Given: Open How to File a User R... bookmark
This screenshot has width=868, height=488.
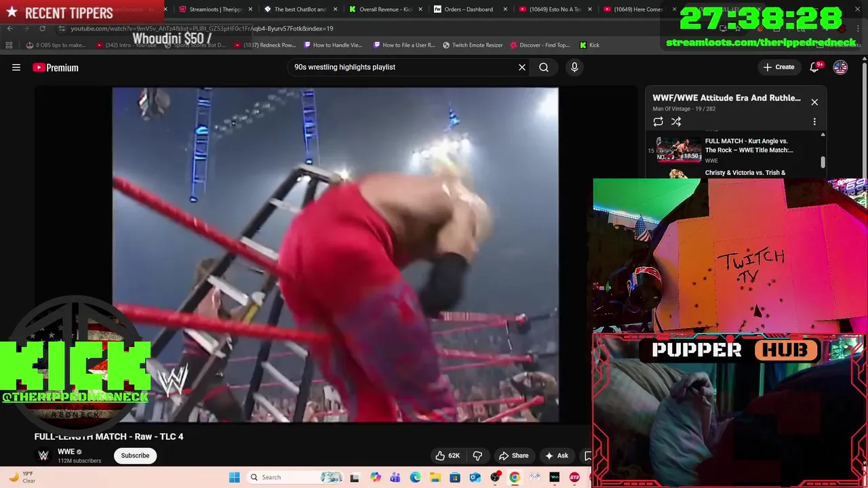Looking at the screenshot, I should pos(404,45).
